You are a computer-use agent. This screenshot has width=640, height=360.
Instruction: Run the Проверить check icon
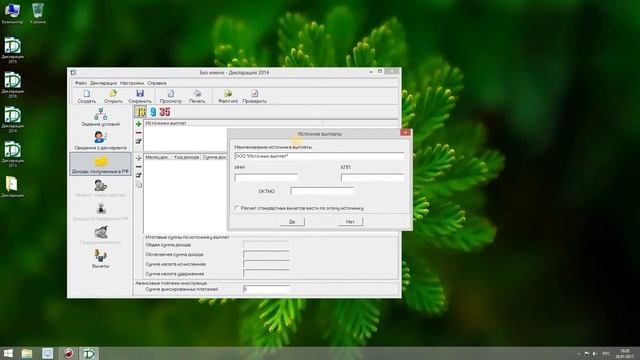coord(254,96)
